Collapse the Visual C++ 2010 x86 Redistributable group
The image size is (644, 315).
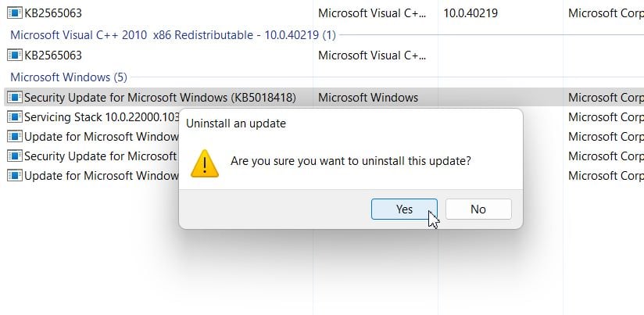[172, 35]
